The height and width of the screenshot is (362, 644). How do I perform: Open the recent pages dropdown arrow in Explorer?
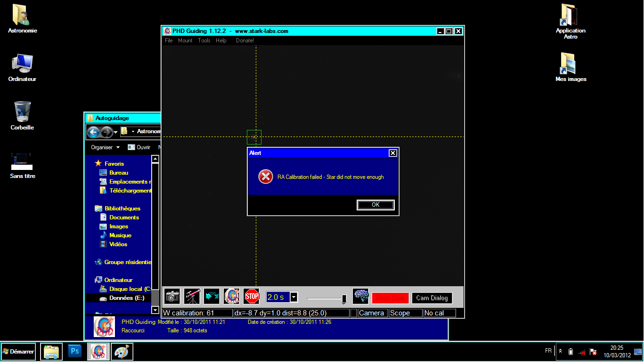[x=116, y=132]
